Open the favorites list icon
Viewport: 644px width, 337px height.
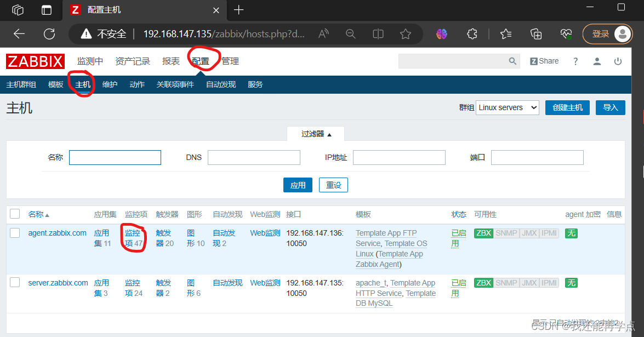[x=506, y=34]
